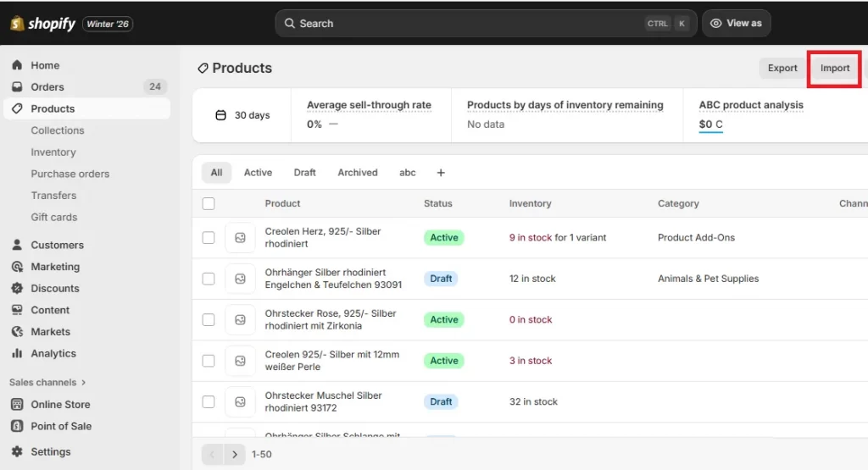Open Products by days of inventory remaining
Screen dimensions: 868x470
[x=565, y=105]
